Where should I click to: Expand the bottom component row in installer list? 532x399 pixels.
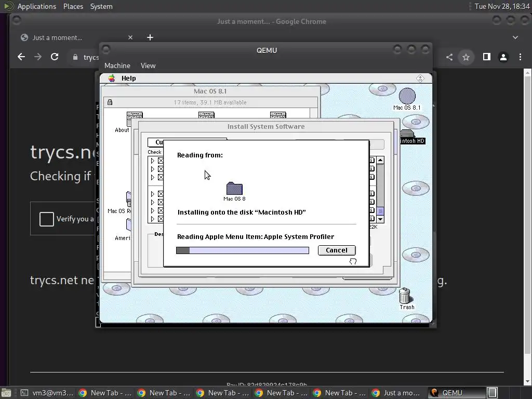(x=152, y=219)
